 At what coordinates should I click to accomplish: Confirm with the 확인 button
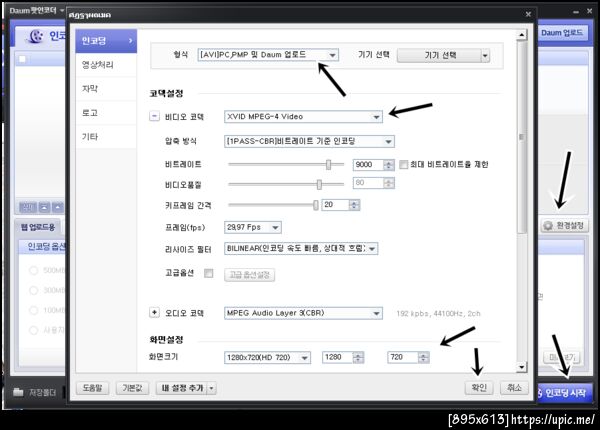coord(479,388)
